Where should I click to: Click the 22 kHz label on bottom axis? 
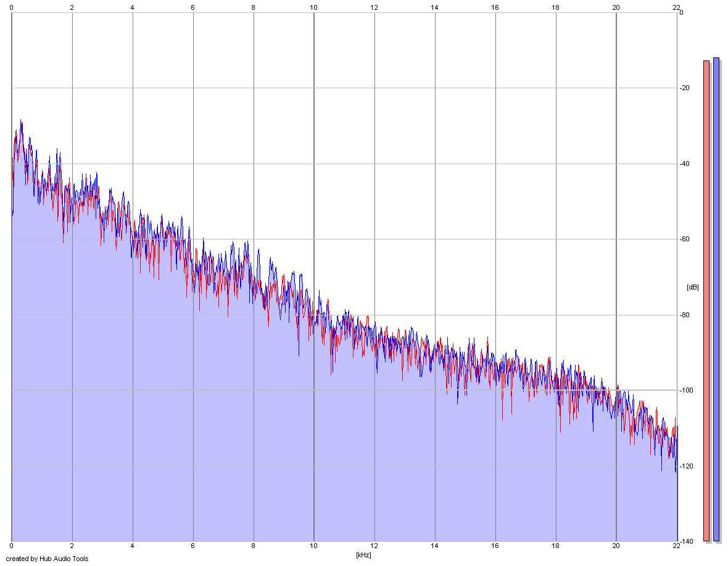[676, 546]
